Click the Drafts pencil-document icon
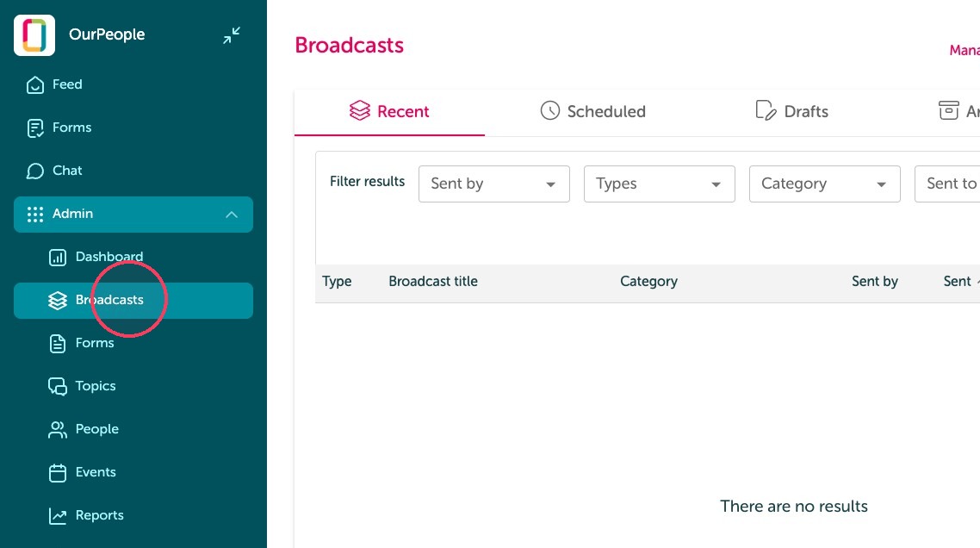Screen dimensions: 980x548 [x=766, y=111]
